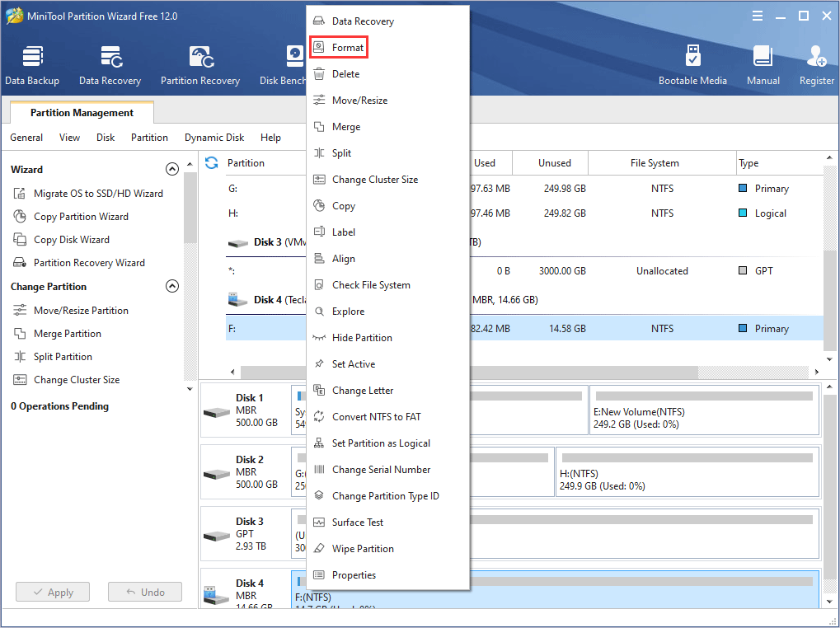Screen dimensions: 840x628
Task: Click the Set Active pin icon
Action: (319, 364)
